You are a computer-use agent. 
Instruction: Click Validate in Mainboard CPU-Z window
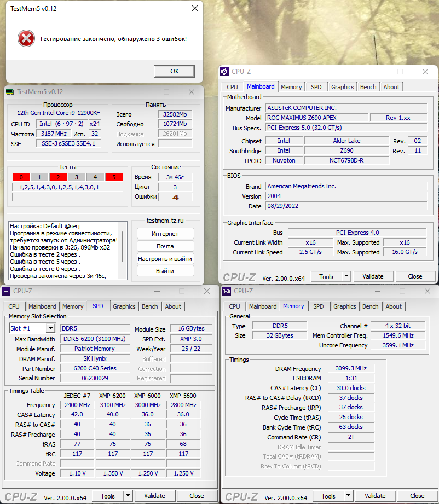tap(373, 277)
